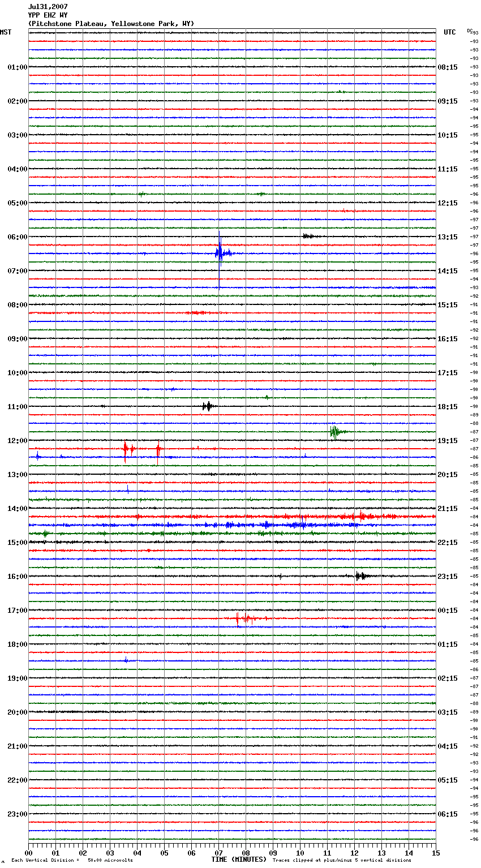
Task: Click the 17:15 UTC time label
Action: tap(448, 373)
